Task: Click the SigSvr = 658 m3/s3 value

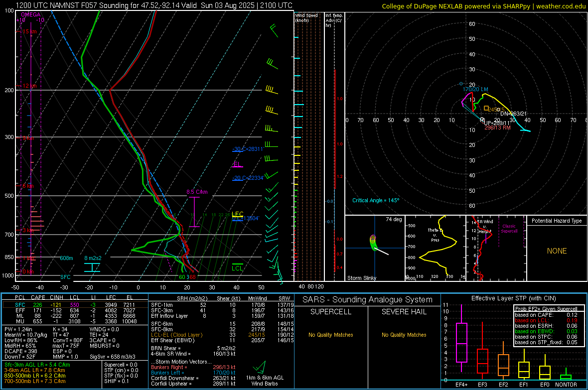Action: pyautogui.click(x=113, y=357)
